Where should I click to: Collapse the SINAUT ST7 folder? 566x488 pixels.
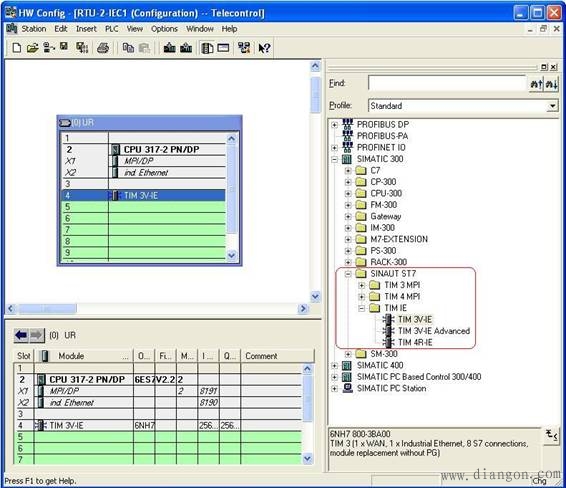click(x=348, y=274)
